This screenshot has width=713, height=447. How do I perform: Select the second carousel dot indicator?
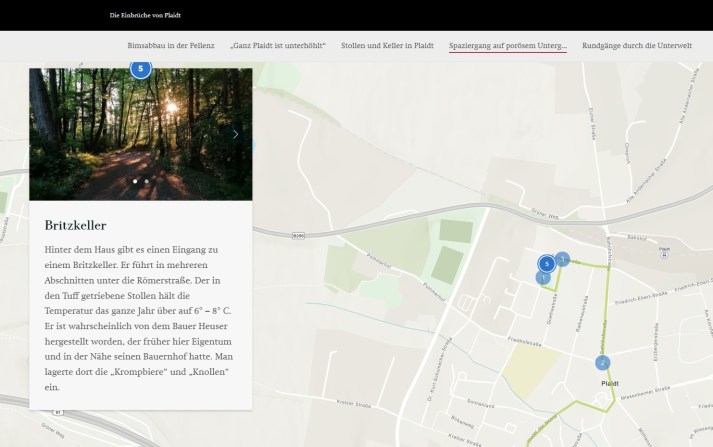tap(146, 181)
